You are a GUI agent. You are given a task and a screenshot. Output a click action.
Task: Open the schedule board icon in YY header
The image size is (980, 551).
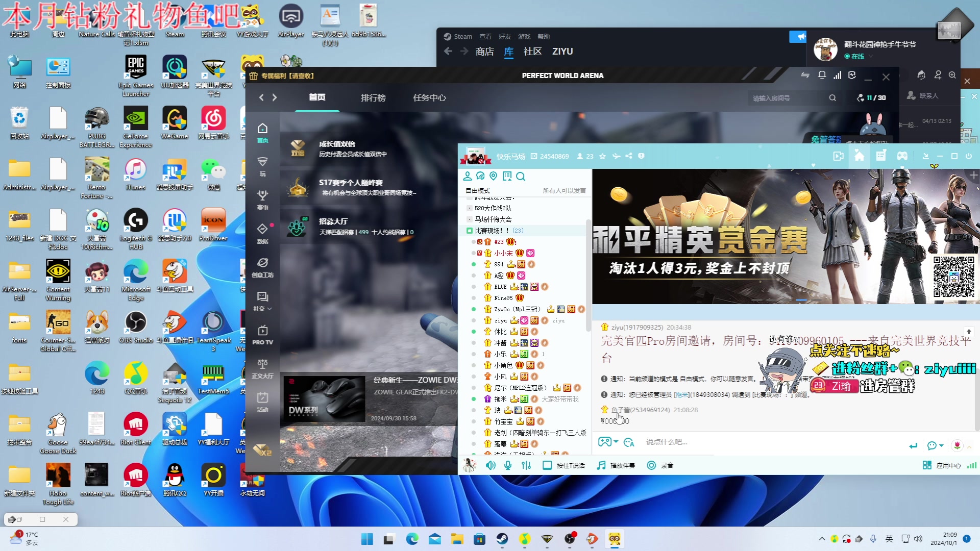[x=881, y=156]
